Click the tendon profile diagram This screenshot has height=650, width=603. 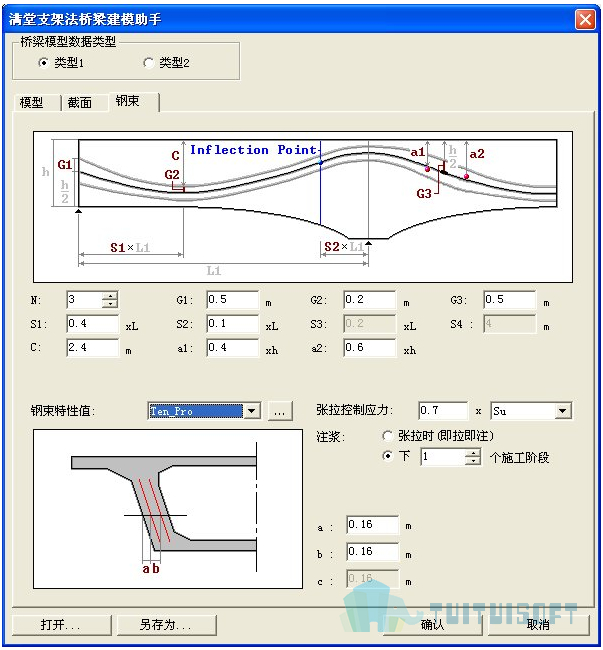[303, 207]
